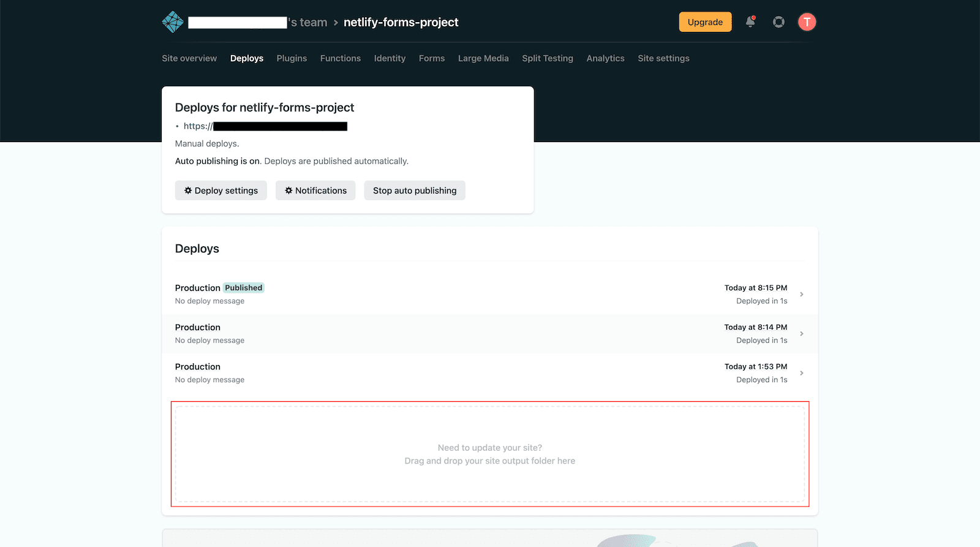The width and height of the screenshot is (980, 547).
Task: Click the team name breadcrumb
Action: point(257,23)
